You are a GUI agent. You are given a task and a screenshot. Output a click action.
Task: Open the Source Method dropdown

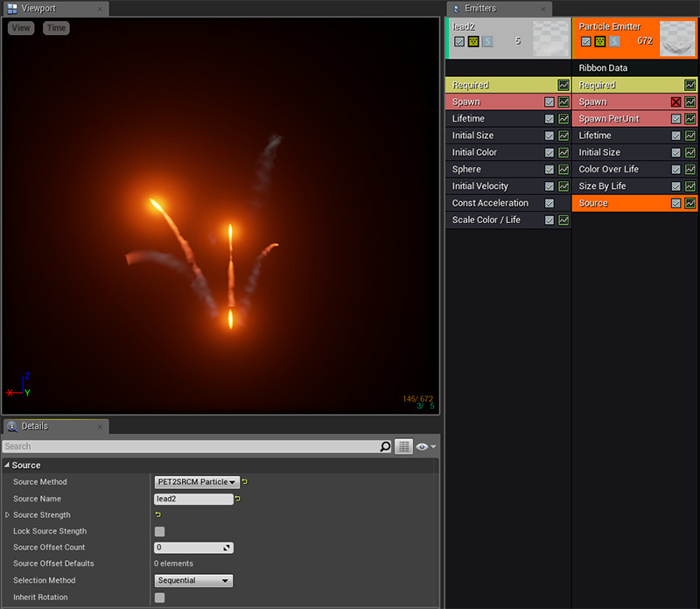point(197,482)
